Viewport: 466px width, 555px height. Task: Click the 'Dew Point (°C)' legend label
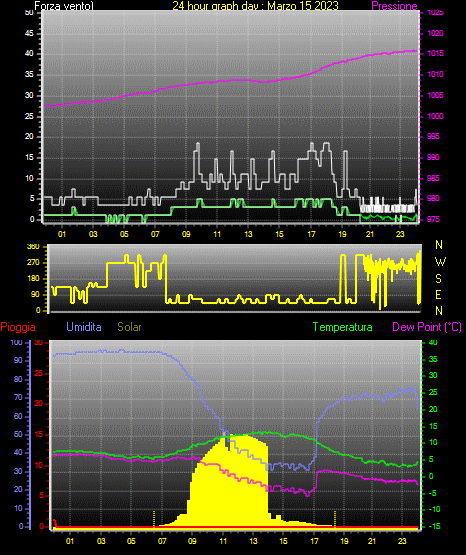427,327
